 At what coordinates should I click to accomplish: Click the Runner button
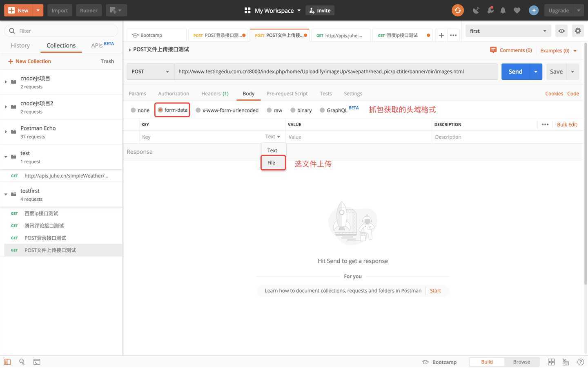(x=89, y=10)
